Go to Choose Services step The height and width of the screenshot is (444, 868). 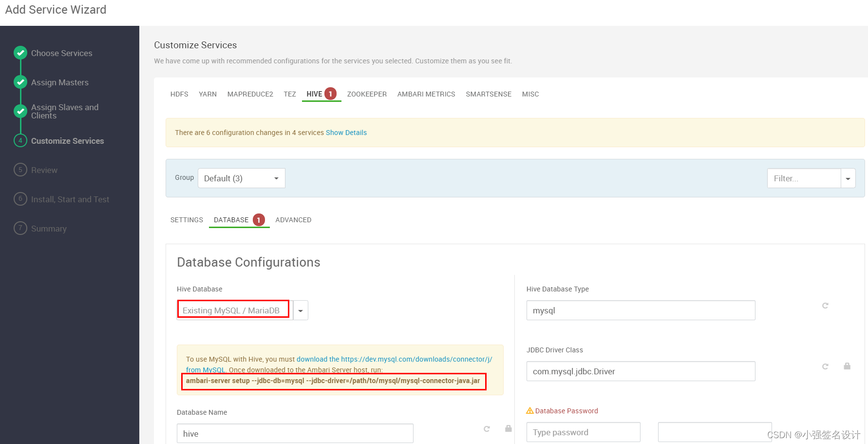[x=62, y=53]
